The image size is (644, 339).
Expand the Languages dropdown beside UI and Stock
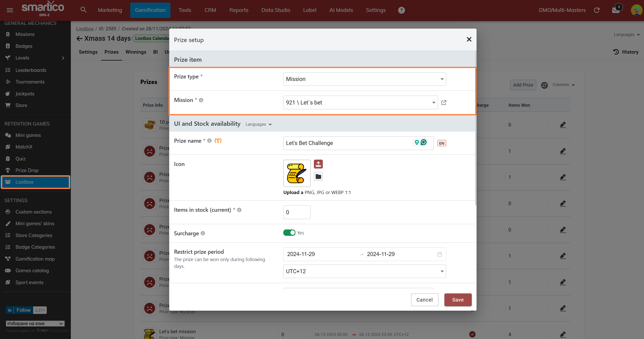click(x=259, y=124)
